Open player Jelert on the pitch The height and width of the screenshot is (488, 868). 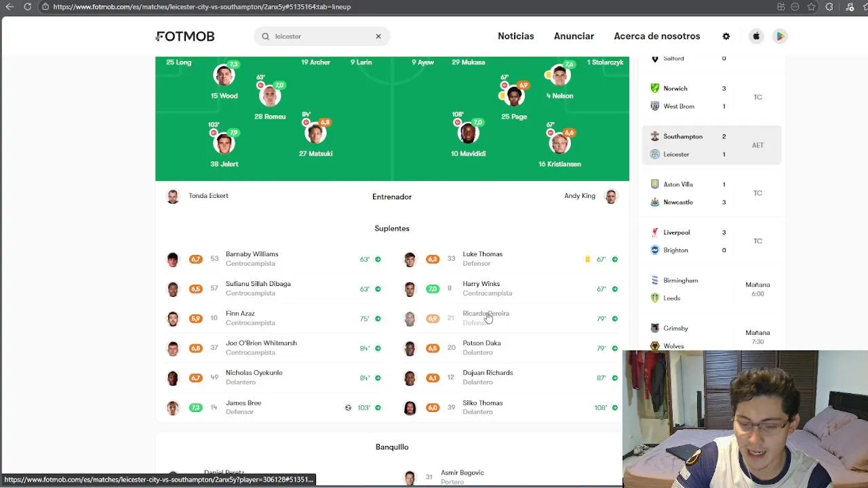click(x=224, y=144)
